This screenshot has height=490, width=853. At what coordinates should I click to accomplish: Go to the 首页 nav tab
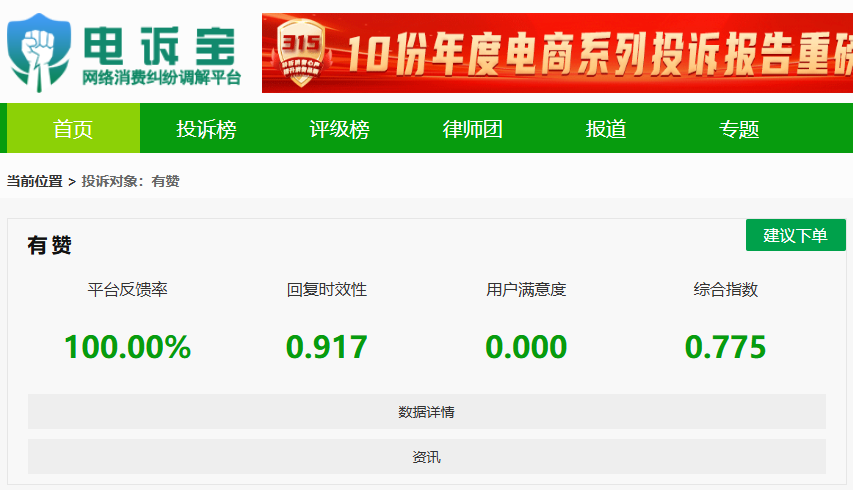pos(73,128)
